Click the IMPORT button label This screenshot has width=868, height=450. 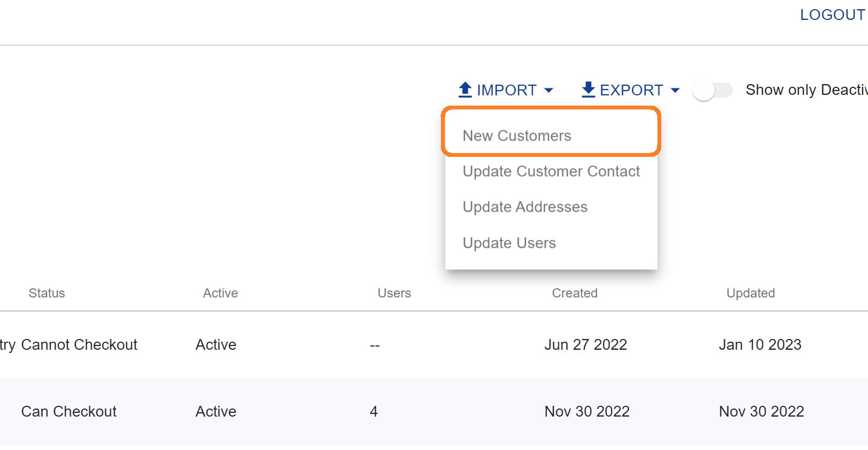click(507, 90)
